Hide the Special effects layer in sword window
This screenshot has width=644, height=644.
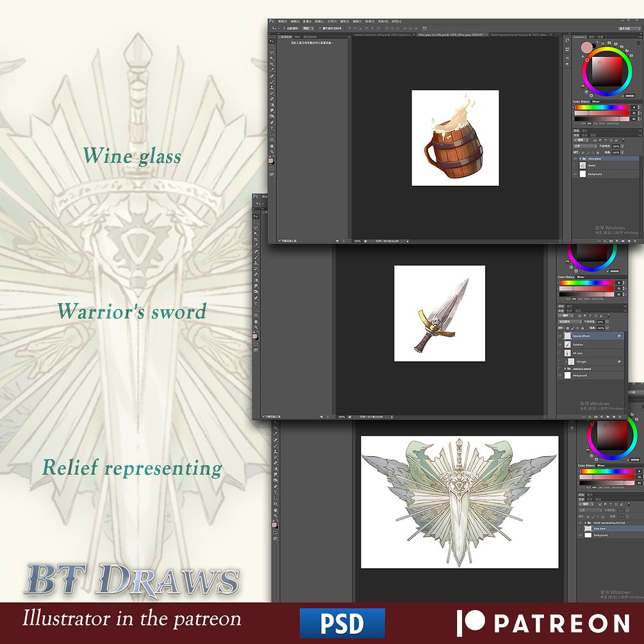[560, 336]
